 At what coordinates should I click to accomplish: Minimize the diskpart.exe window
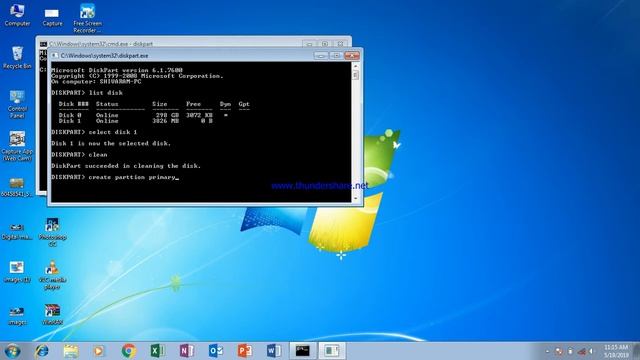pos(321,56)
